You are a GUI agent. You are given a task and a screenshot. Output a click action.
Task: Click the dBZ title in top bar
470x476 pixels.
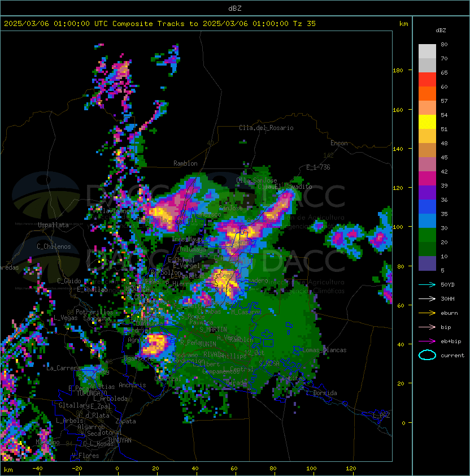coord(235,8)
